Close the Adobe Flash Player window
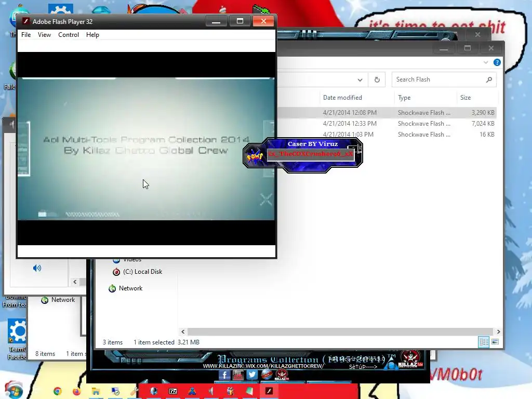 pyautogui.click(x=263, y=21)
